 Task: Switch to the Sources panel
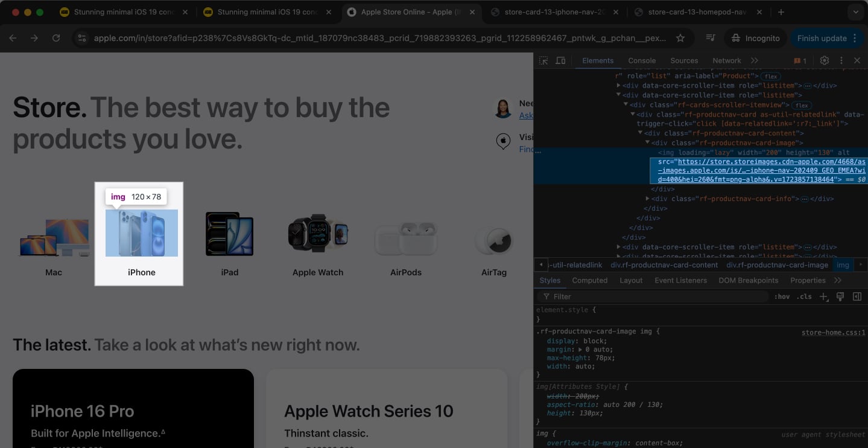(x=684, y=60)
